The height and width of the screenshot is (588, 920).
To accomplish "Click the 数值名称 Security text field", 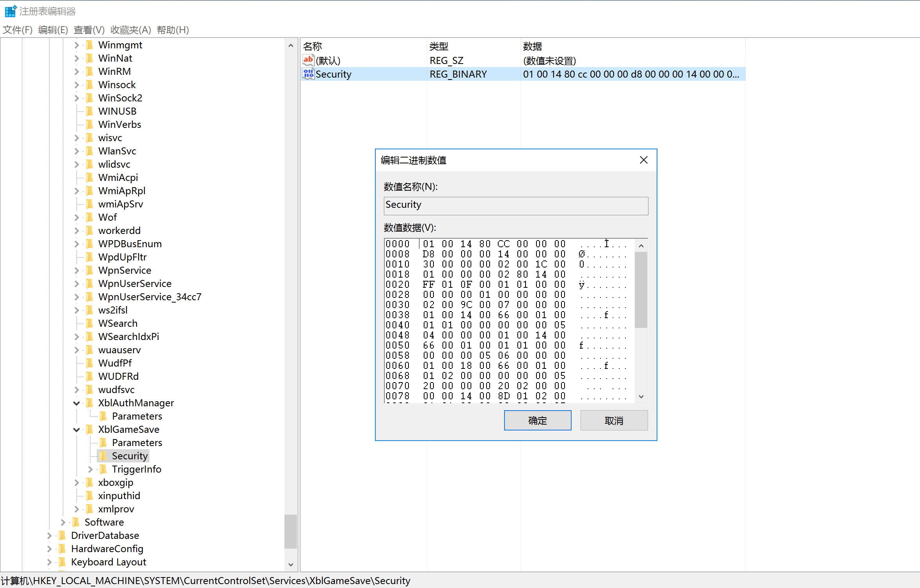I will 515,205.
